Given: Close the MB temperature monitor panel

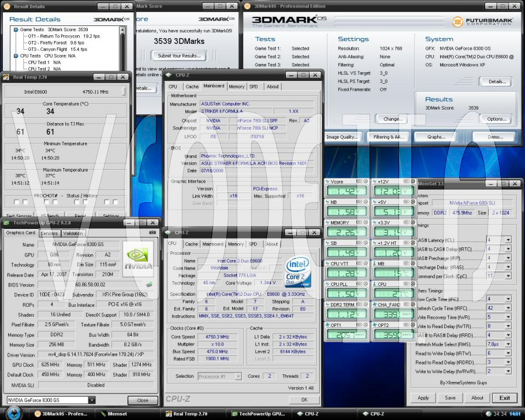Looking at the screenshot, I should click(413, 263).
